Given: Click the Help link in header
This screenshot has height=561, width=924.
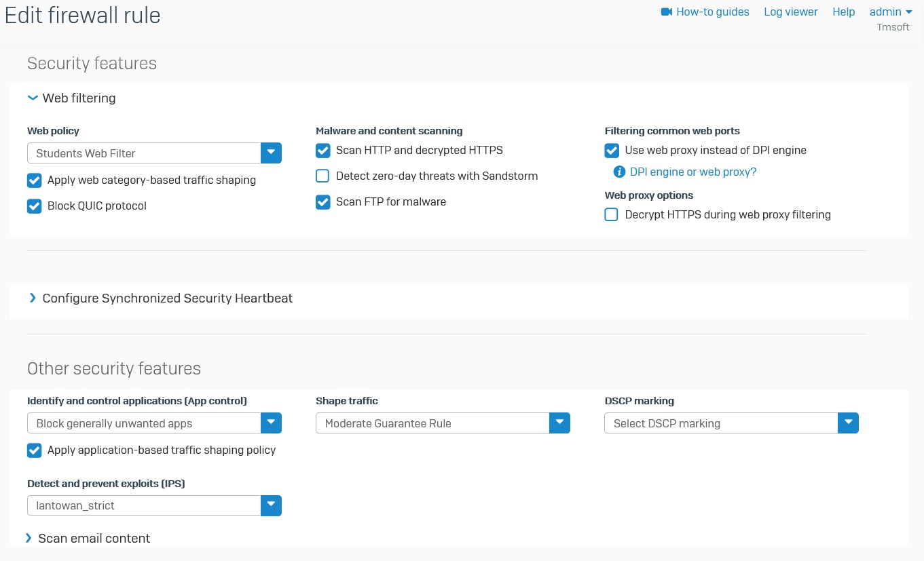Looking at the screenshot, I should [x=843, y=12].
